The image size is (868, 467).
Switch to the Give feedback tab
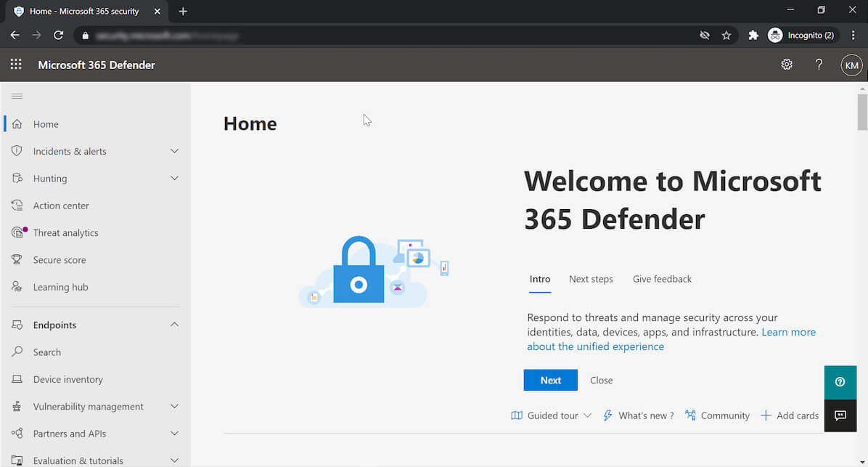(662, 279)
